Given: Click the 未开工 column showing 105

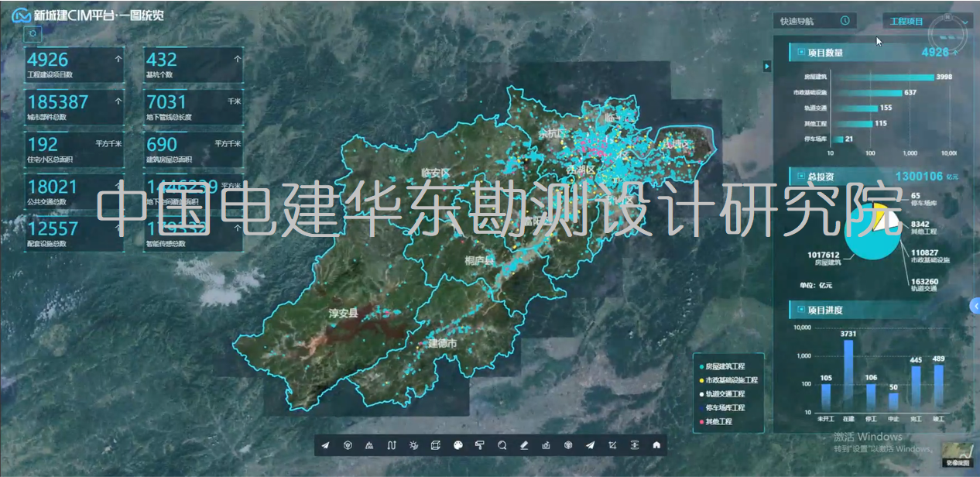Looking at the screenshot, I should (825, 398).
